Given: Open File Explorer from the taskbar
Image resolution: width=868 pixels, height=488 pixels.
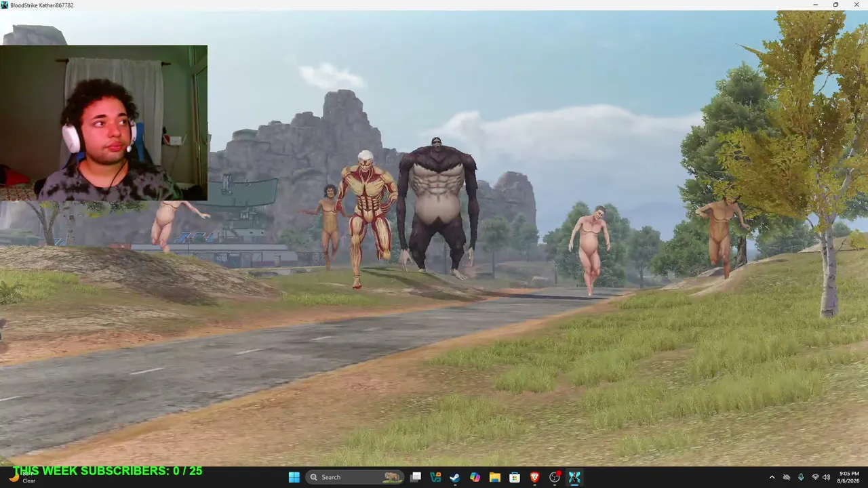Looking at the screenshot, I should tap(495, 477).
